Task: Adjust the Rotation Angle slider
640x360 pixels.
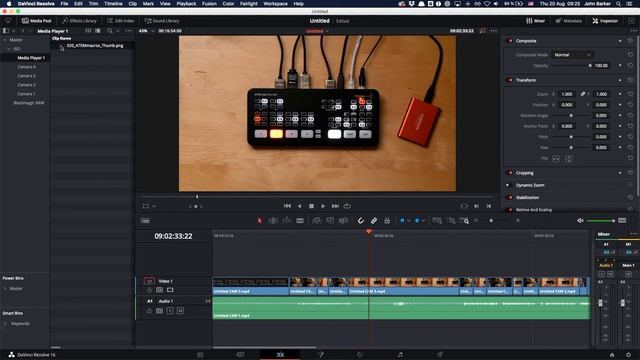Action: [571, 116]
